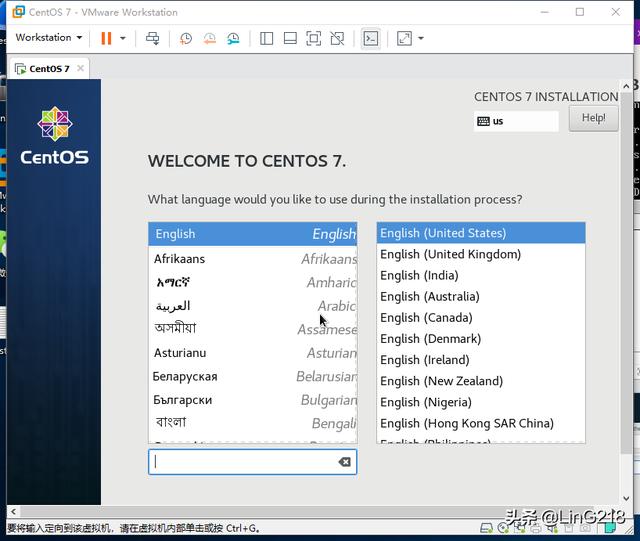The image size is (640, 541).
Task: Open stretch display dropdown arrow
Action: [x=421, y=38]
